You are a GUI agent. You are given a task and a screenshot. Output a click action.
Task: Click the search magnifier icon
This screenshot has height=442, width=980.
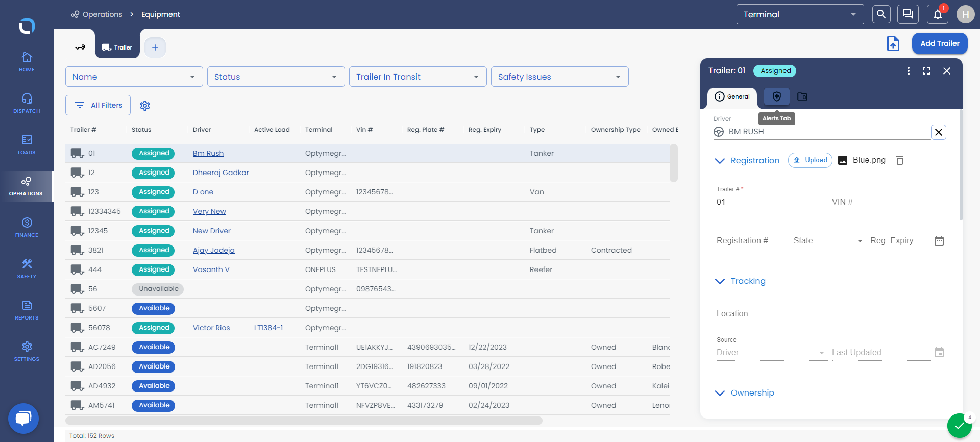tap(881, 14)
